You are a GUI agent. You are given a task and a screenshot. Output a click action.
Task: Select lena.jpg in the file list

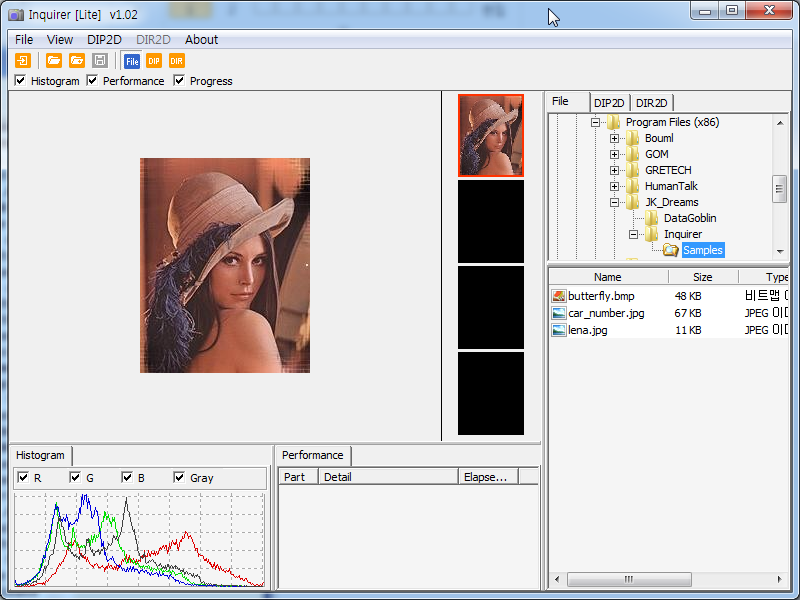[587, 330]
